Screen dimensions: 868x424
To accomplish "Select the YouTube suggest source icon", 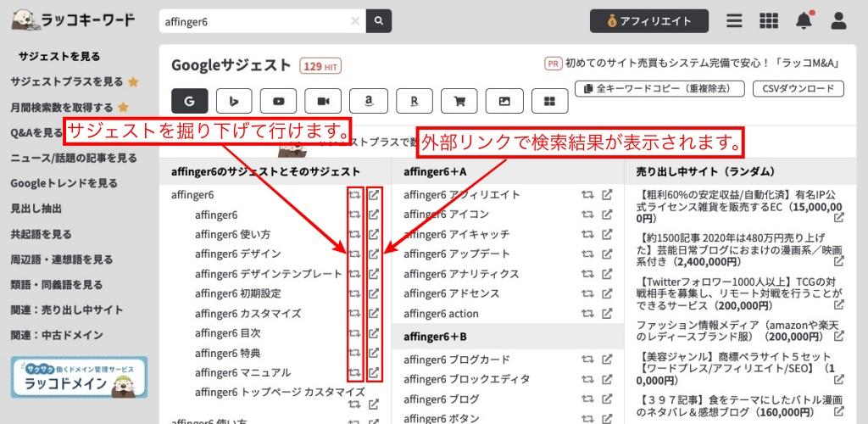I will (278, 101).
